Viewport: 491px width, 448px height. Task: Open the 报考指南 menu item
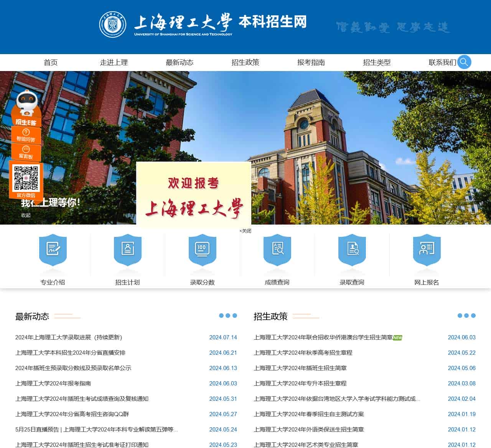(311, 63)
